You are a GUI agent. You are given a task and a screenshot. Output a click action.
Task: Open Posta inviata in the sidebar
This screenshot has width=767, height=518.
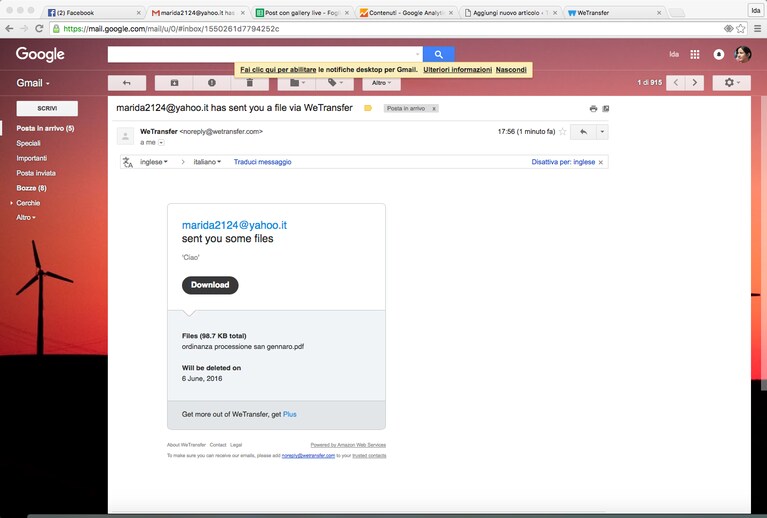point(36,173)
